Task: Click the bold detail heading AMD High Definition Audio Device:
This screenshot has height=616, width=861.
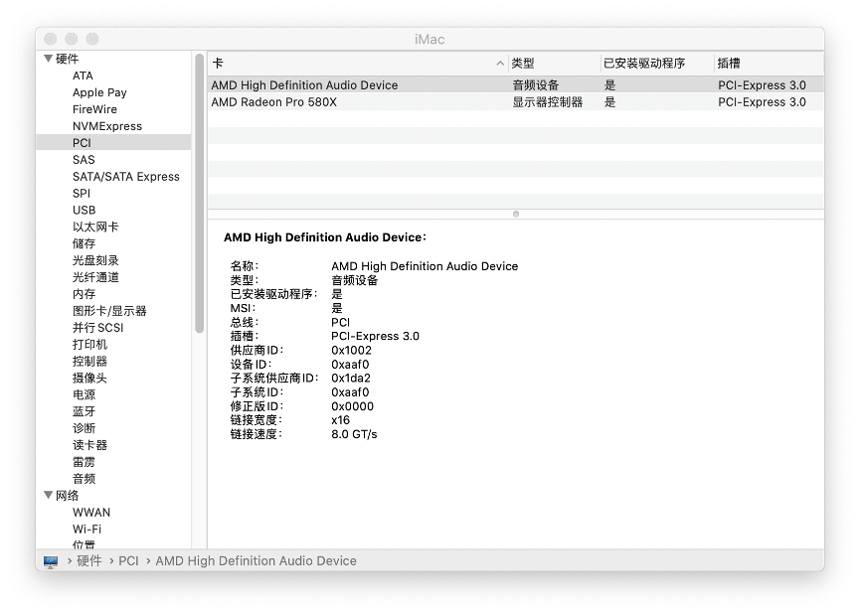Action: tap(325, 237)
